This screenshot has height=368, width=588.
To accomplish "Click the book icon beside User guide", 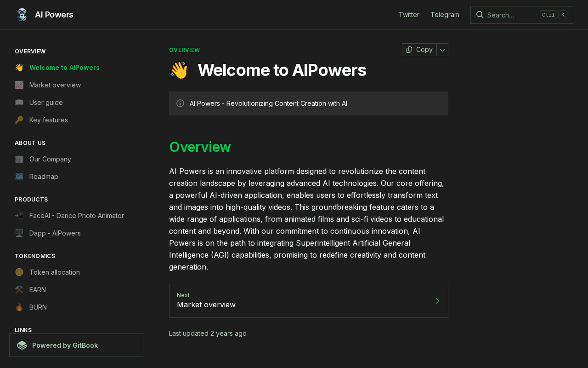I will coord(19,103).
